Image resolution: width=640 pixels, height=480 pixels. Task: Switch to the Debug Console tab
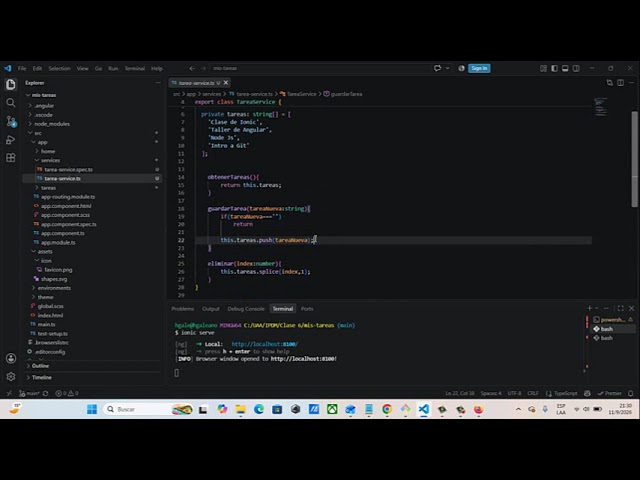[x=246, y=309]
